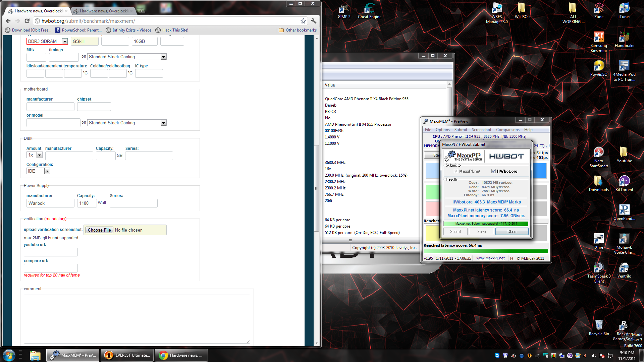Launch Ventrilo desktop icon
644x362 pixels.
click(x=624, y=270)
